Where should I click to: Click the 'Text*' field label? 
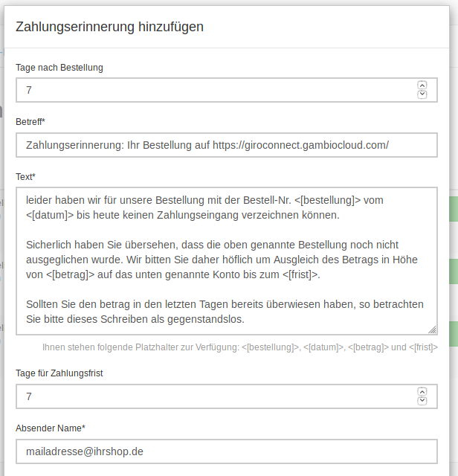(25, 177)
